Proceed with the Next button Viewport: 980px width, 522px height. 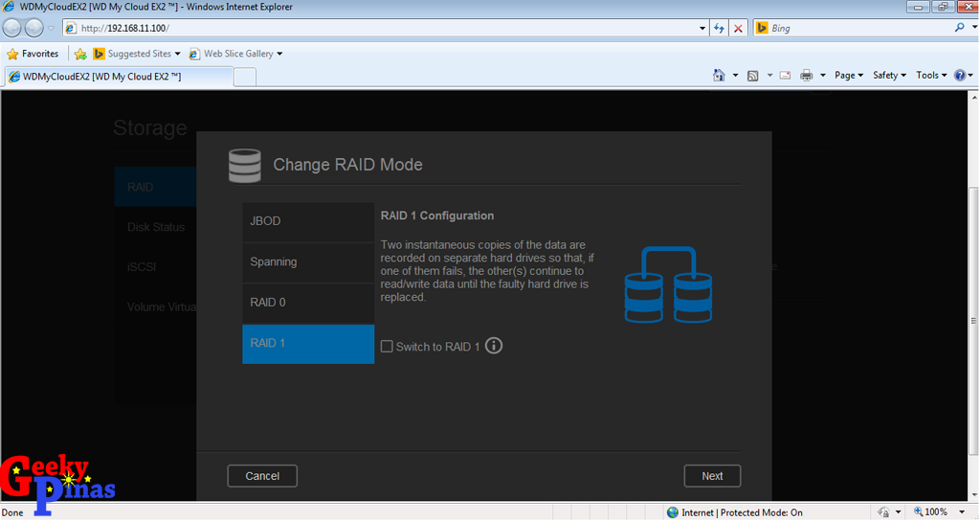pyautogui.click(x=712, y=476)
